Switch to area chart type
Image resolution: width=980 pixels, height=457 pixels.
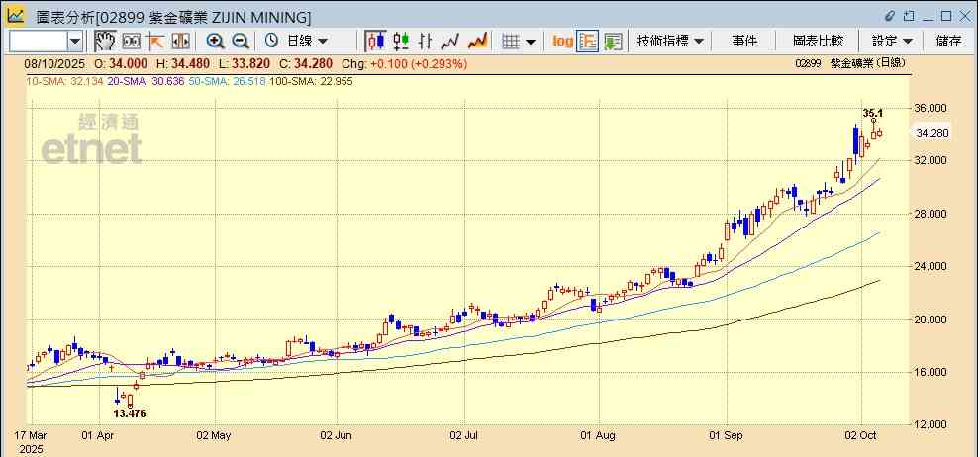click(477, 41)
